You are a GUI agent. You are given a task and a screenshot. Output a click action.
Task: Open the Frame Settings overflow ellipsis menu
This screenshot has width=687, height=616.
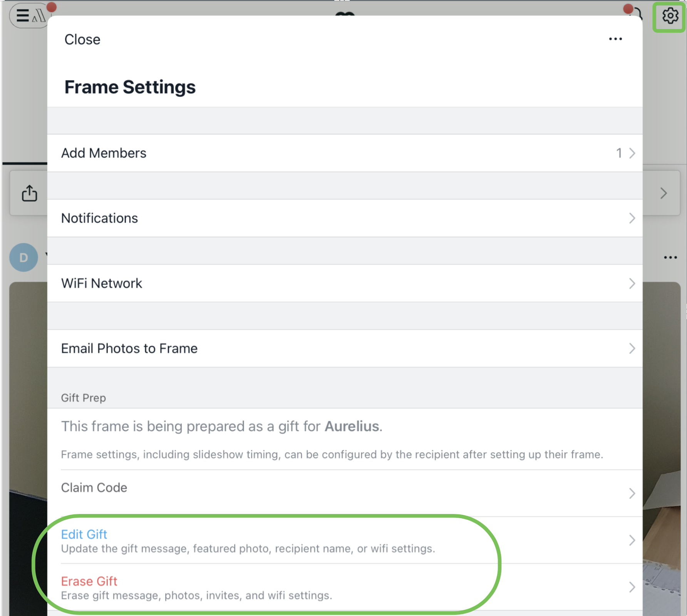[615, 38]
